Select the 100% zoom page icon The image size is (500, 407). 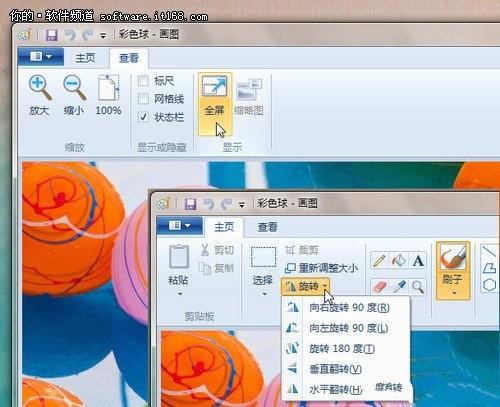point(108,87)
